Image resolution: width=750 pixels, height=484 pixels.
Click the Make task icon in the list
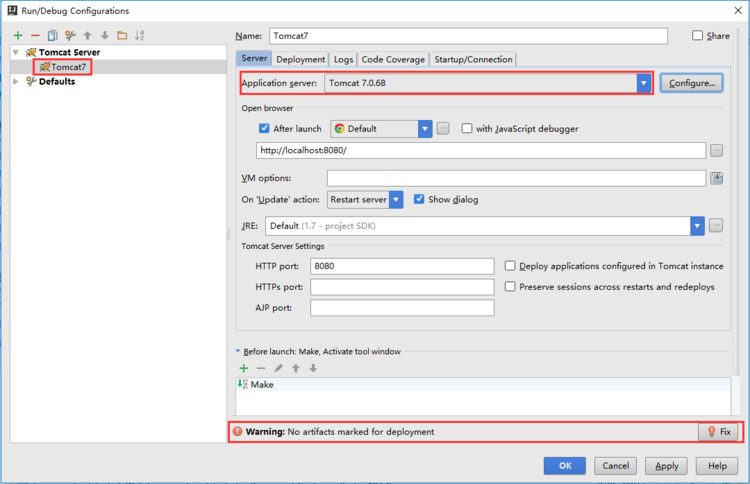tap(243, 384)
